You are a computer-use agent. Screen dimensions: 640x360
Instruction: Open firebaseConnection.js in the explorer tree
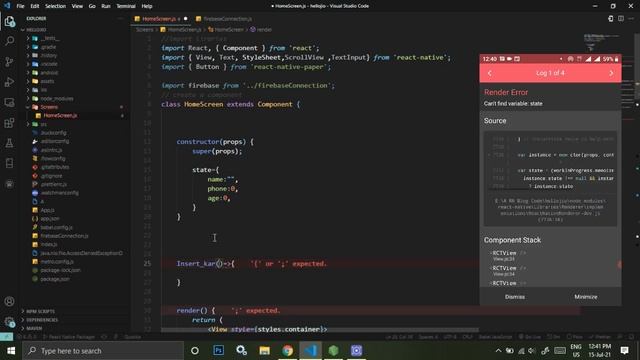pos(64,236)
